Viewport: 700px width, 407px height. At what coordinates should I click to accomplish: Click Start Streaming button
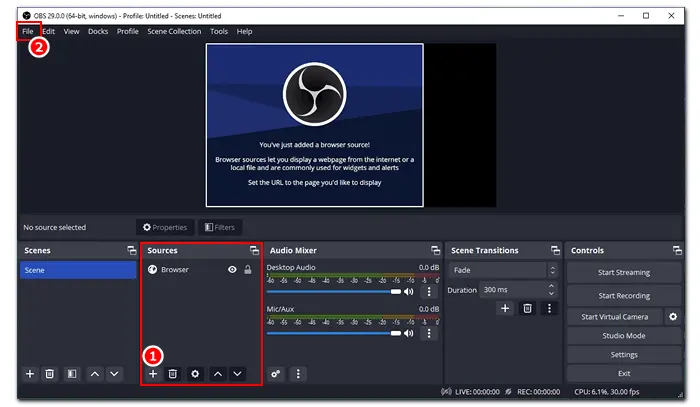coord(624,273)
